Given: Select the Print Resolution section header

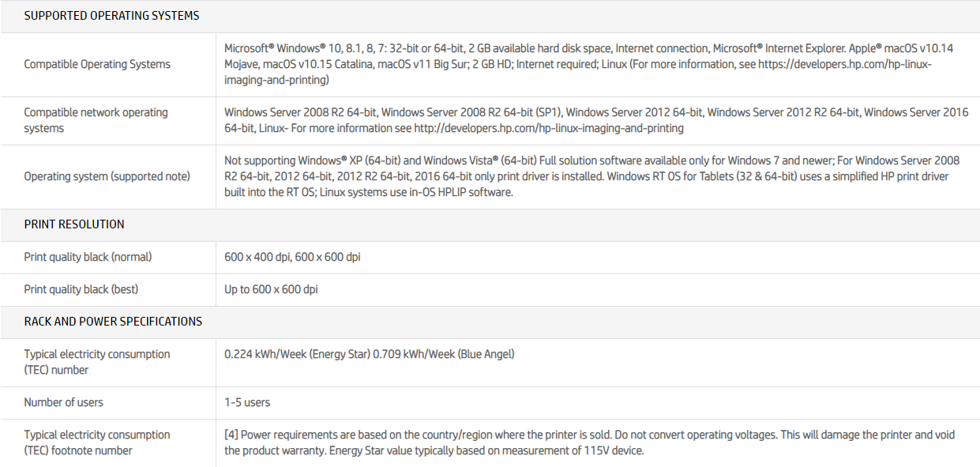Looking at the screenshot, I should pyautogui.click(x=74, y=224).
